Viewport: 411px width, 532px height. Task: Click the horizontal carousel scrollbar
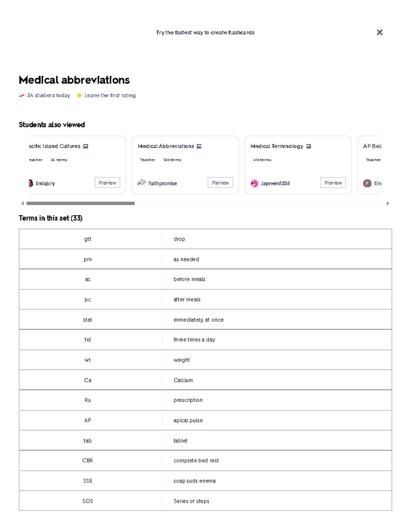80,203
